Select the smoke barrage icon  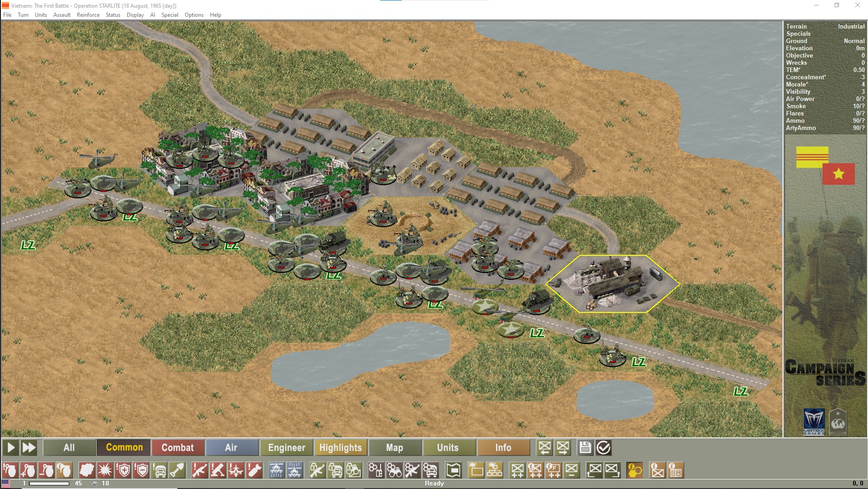[x=86, y=471]
